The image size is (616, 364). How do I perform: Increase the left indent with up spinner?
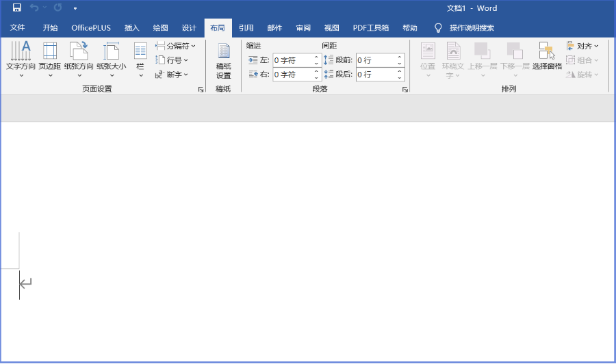point(316,57)
